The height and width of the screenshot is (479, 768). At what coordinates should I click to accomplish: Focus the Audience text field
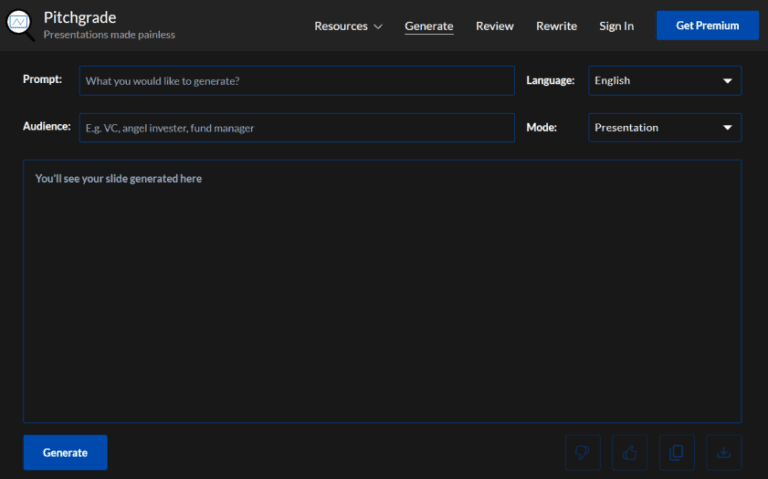(297, 128)
